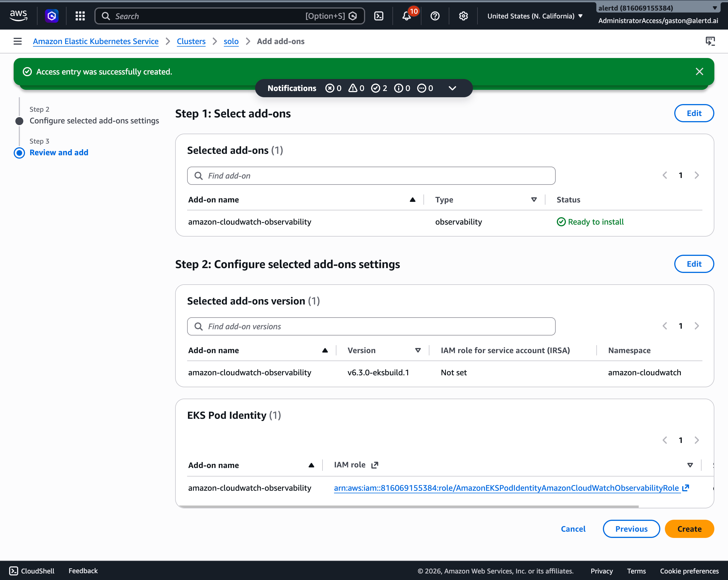728x580 pixels.
Task: Sort by Version column arrow
Action: point(418,351)
